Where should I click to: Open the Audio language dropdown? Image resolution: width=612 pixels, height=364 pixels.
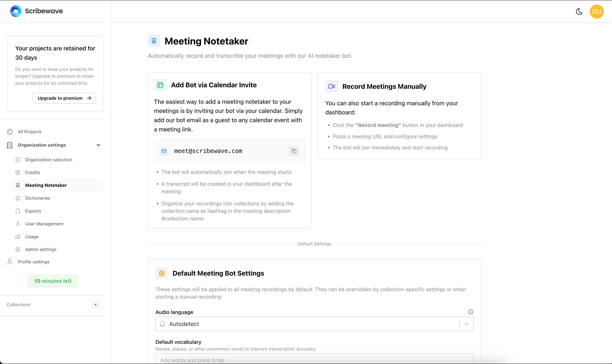[x=466, y=324]
